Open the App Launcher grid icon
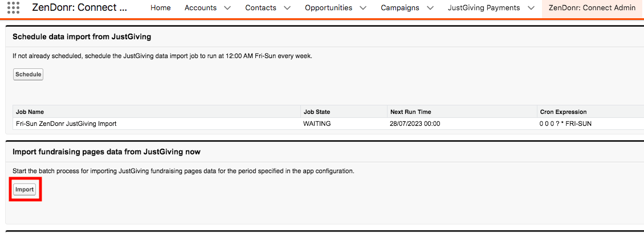644x233 pixels. tap(14, 8)
